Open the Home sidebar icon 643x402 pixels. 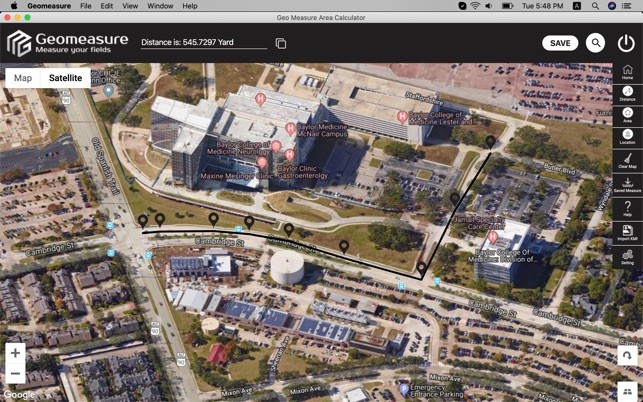coord(627,72)
